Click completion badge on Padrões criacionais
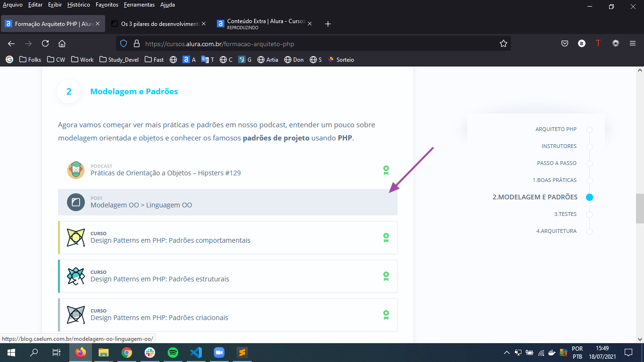The width and height of the screenshot is (644, 362). pos(386,315)
